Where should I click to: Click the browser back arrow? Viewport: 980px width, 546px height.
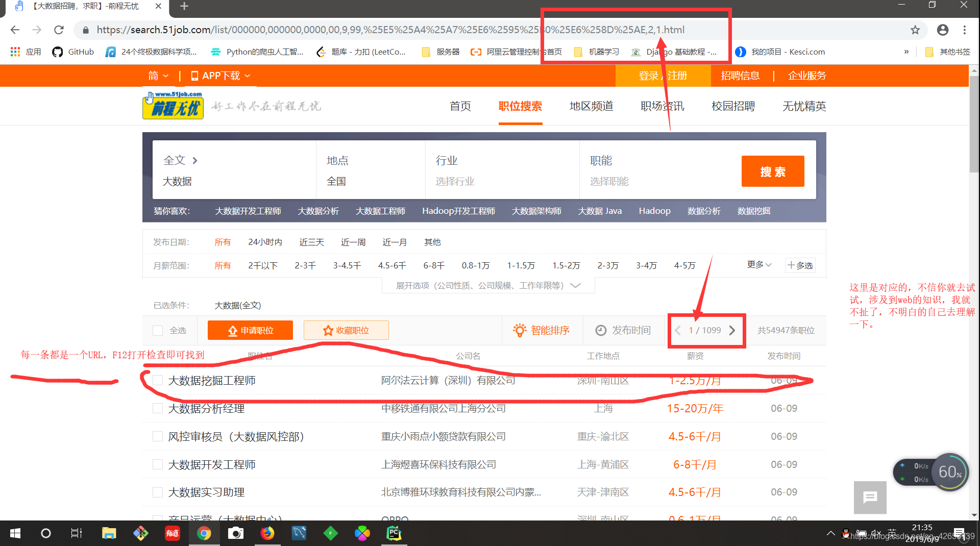[15, 30]
